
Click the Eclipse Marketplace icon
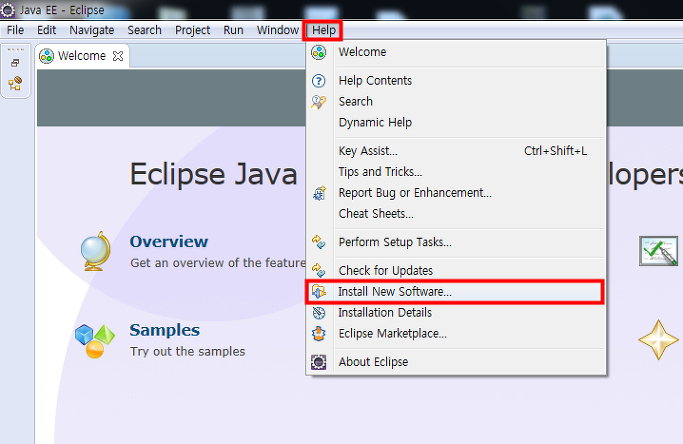(x=318, y=334)
